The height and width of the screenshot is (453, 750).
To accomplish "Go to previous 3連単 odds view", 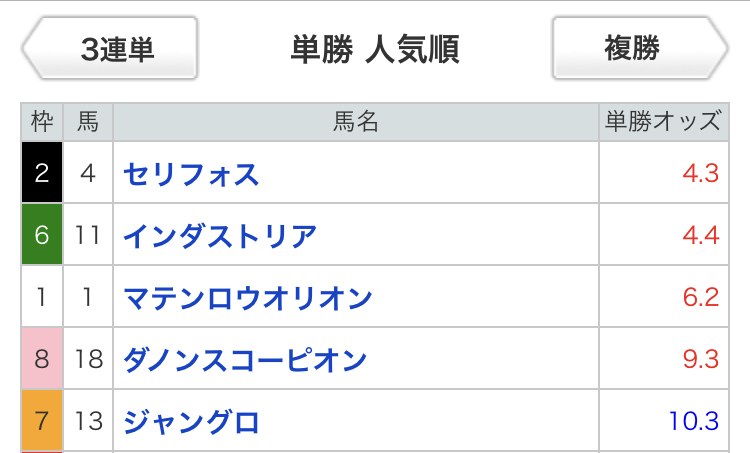I will (112, 48).
